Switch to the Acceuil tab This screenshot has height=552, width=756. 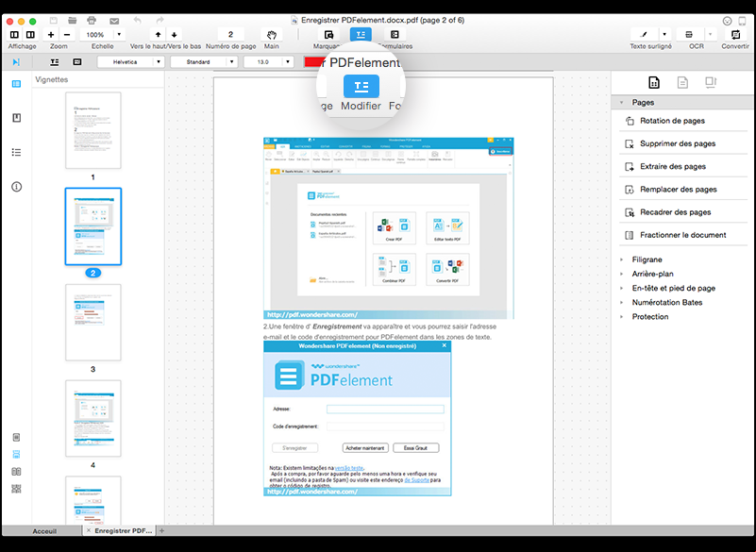42,531
